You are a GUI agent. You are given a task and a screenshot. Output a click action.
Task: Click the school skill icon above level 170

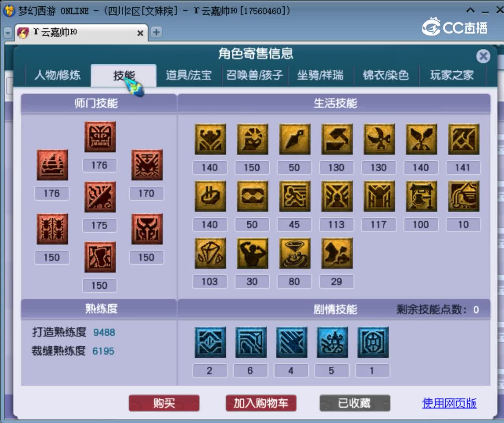(147, 165)
